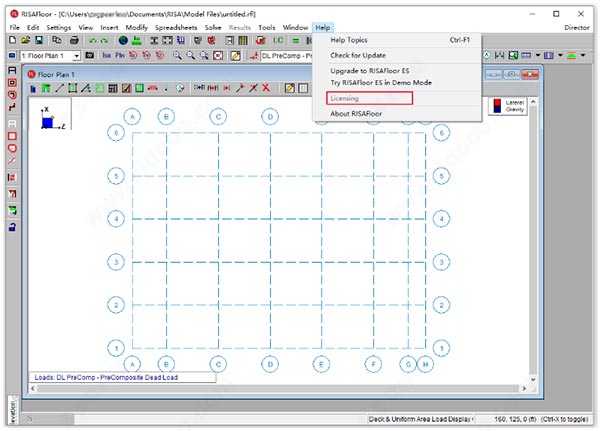Open the DL PreComp load dropdown
600x431 pixels.
pyautogui.click(x=287, y=56)
